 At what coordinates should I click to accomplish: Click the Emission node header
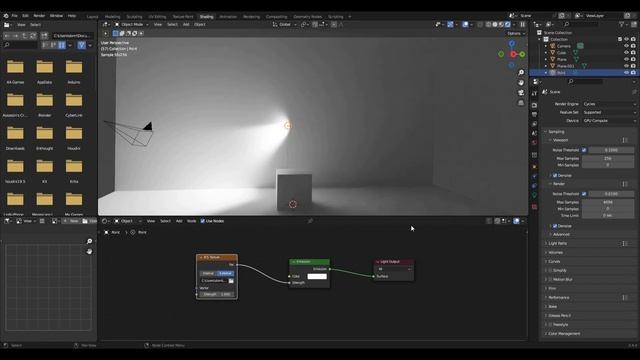coord(309,262)
